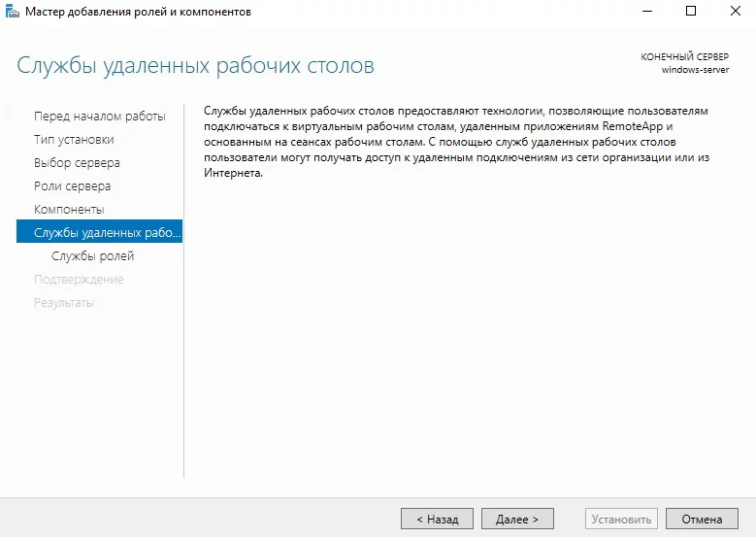
Task: Go to 'Тип установки' step
Action: tap(74, 140)
